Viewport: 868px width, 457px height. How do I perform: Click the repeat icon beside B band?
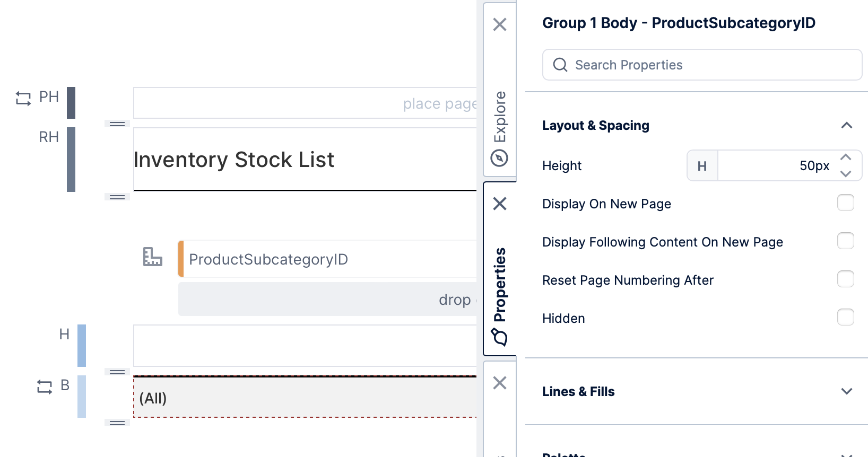click(x=45, y=386)
